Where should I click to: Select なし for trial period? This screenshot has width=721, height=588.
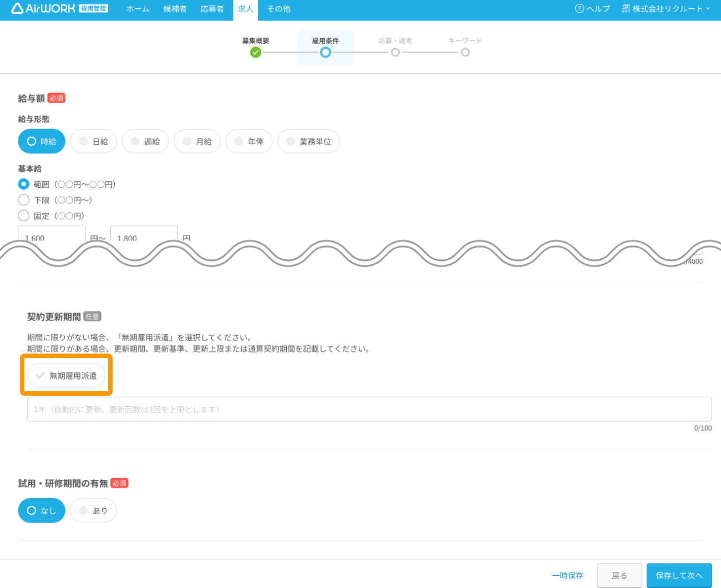pos(42,510)
